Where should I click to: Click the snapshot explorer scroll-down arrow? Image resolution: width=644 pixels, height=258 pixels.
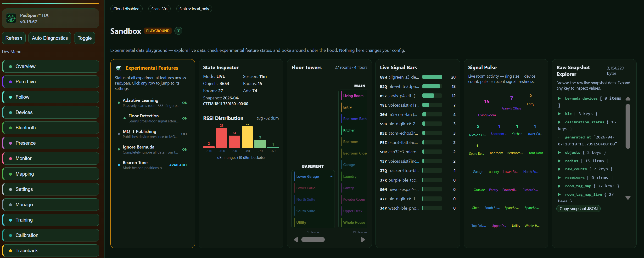point(628,198)
